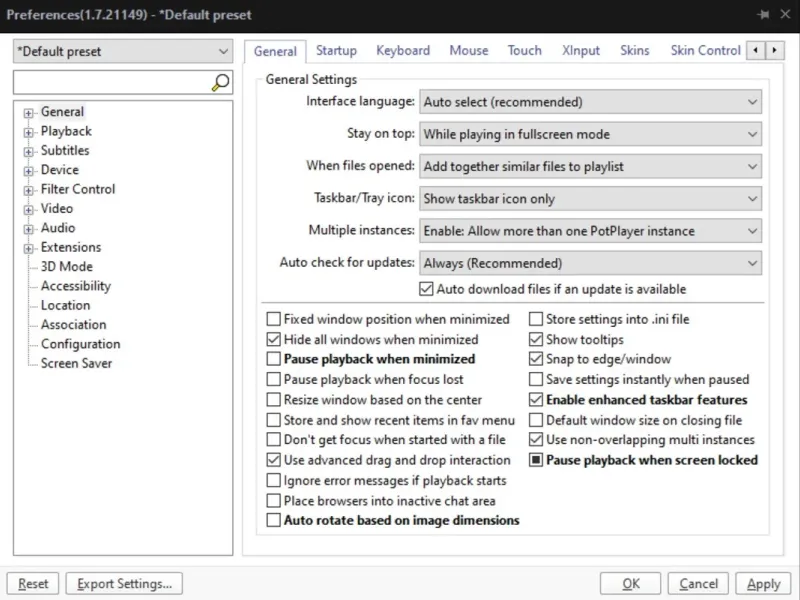Switch to the Keyboard tab

coord(403,51)
